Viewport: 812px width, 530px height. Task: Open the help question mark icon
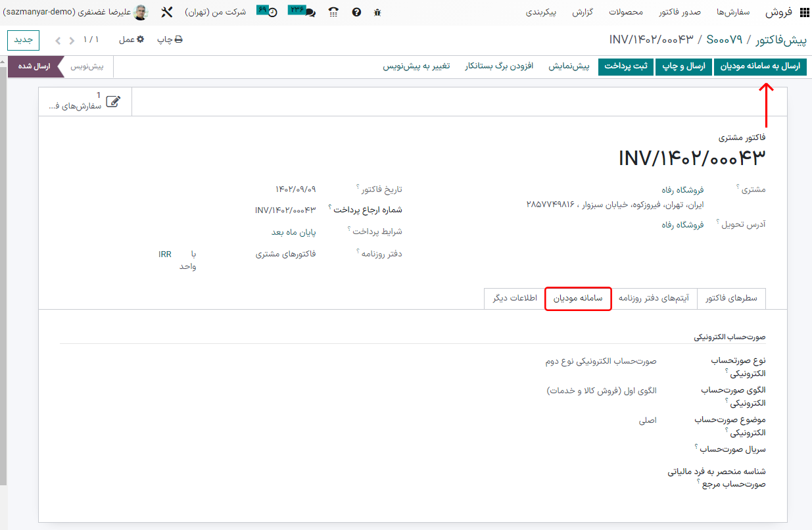[x=356, y=12]
